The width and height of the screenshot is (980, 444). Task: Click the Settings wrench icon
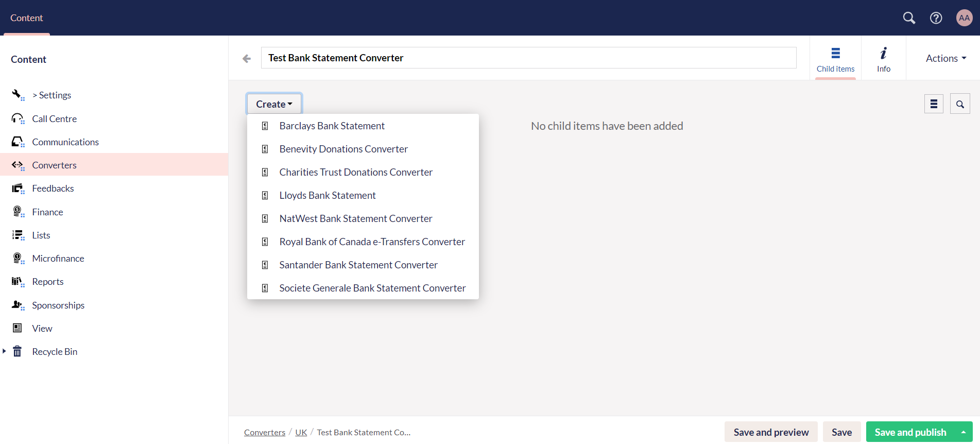click(18, 95)
